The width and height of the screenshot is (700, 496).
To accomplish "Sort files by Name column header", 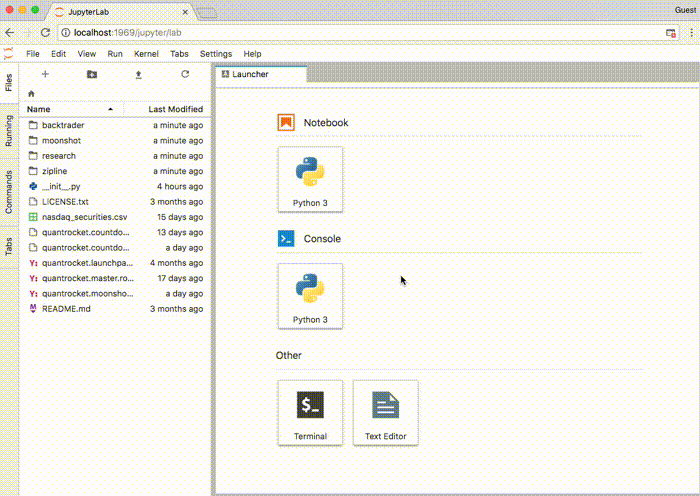I will click(x=71, y=109).
